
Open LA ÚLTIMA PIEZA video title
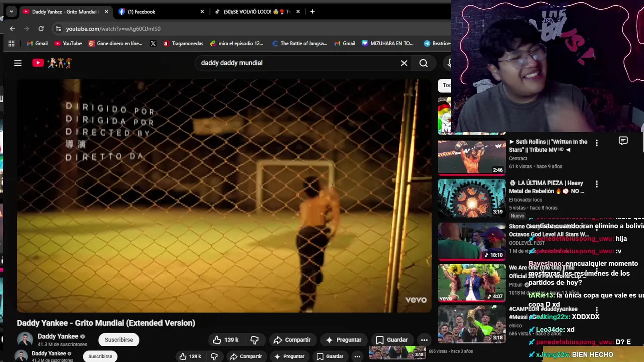[x=546, y=187]
